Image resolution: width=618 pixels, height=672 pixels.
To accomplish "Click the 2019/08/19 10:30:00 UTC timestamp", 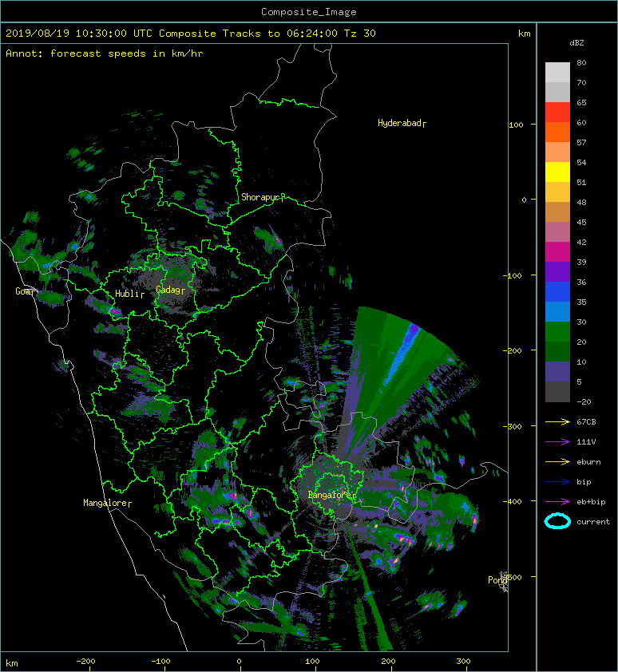I will point(79,34).
